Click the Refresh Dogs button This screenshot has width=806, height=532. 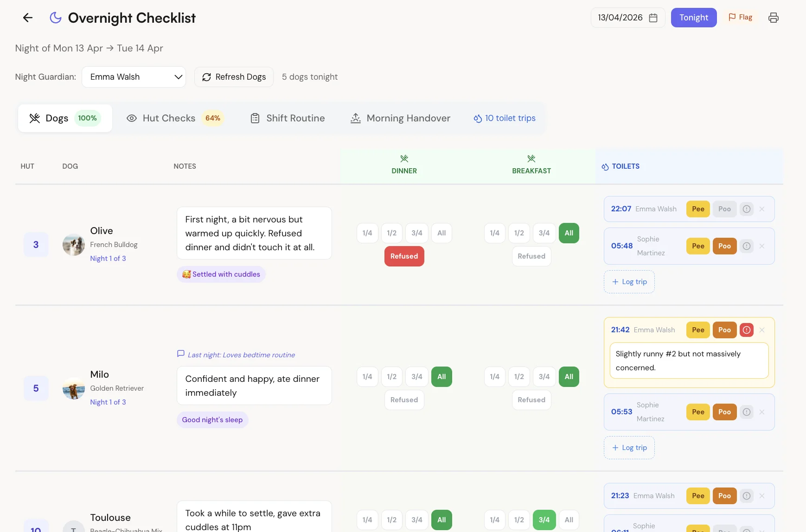234,77
